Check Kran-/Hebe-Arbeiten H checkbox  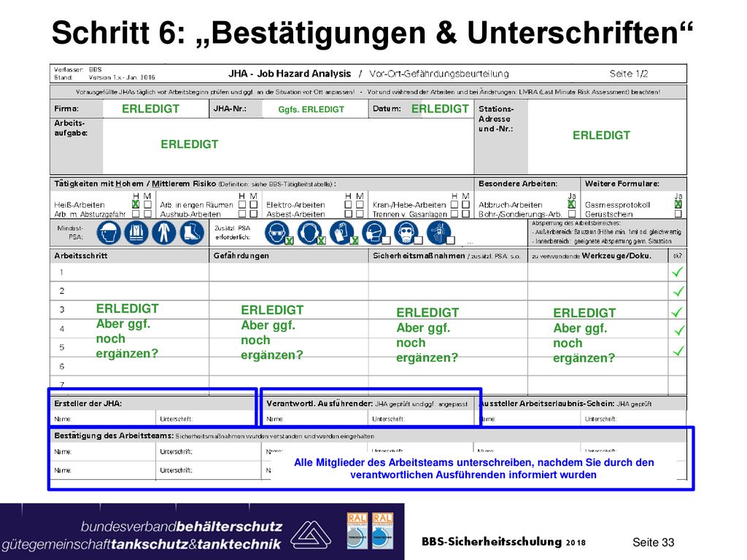point(454,204)
